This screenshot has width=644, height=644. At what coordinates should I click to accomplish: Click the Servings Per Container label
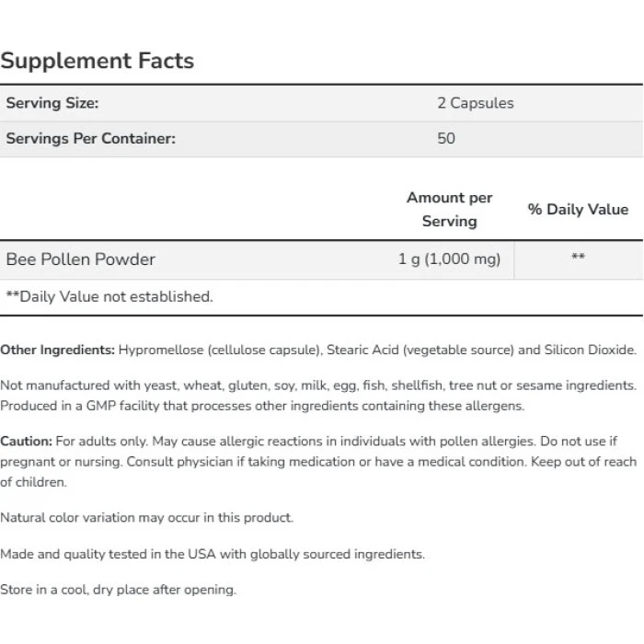click(90, 139)
